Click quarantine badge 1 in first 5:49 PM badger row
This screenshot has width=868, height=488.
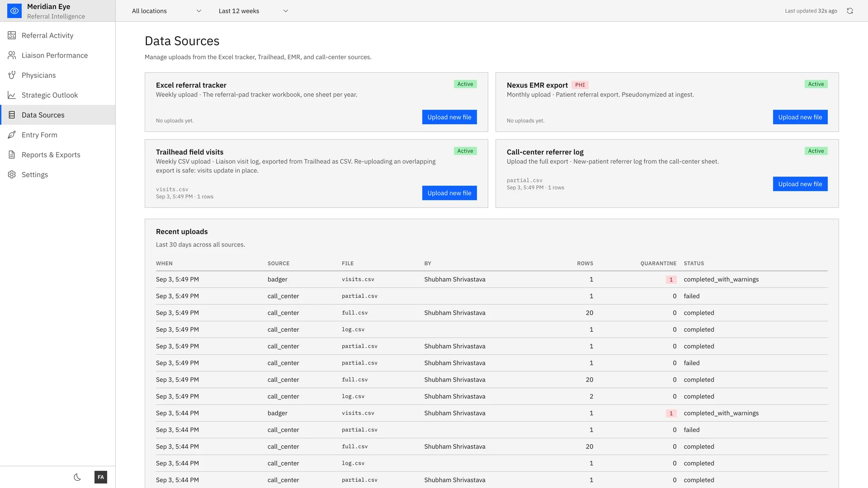[671, 280]
